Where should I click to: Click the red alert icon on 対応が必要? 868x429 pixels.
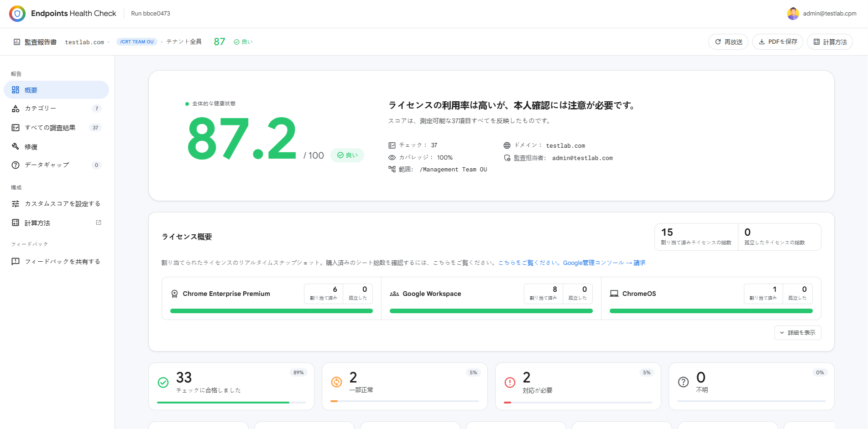pos(510,382)
